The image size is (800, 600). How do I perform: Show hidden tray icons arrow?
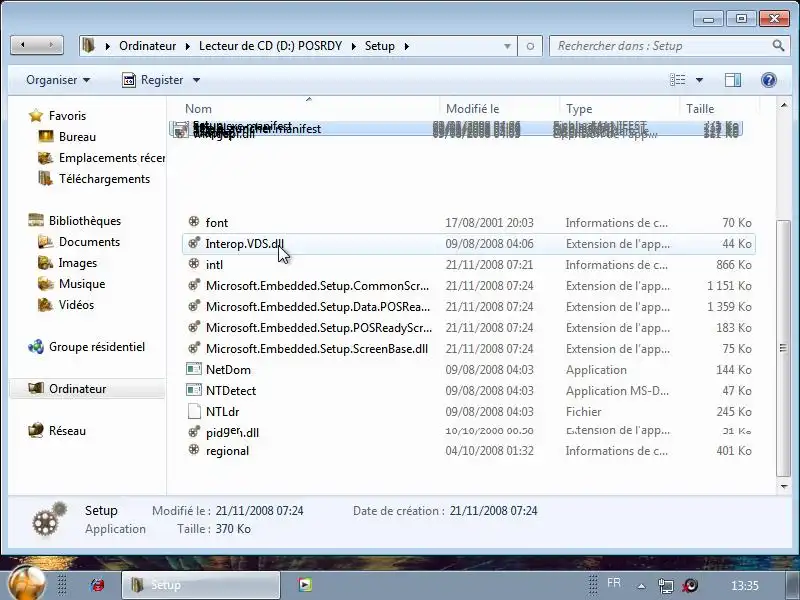coord(642,586)
